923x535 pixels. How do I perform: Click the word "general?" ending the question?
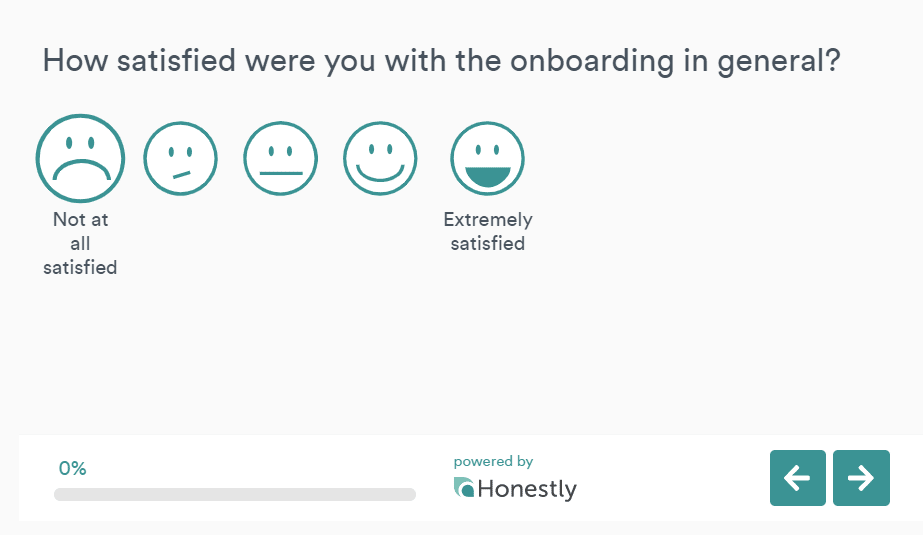coord(779,62)
